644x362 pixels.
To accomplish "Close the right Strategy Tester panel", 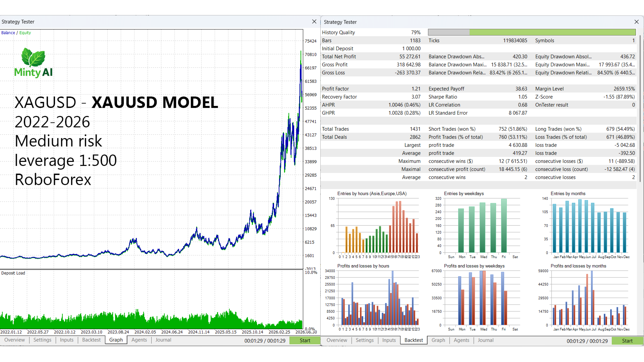I will pos(636,22).
